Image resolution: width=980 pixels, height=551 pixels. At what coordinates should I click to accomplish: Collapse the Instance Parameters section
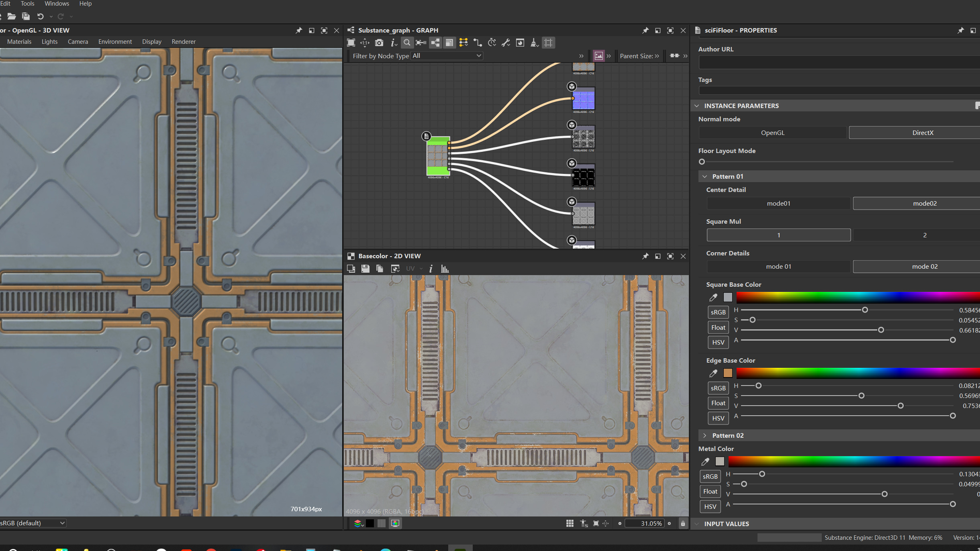click(697, 106)
